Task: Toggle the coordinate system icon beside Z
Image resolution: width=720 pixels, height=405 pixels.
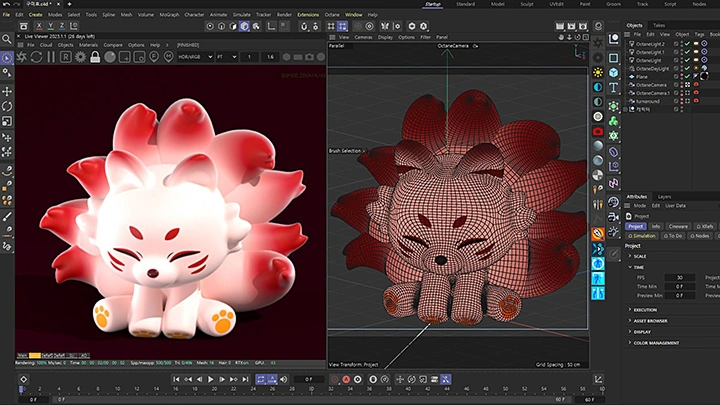Action: tap(73, 26)
